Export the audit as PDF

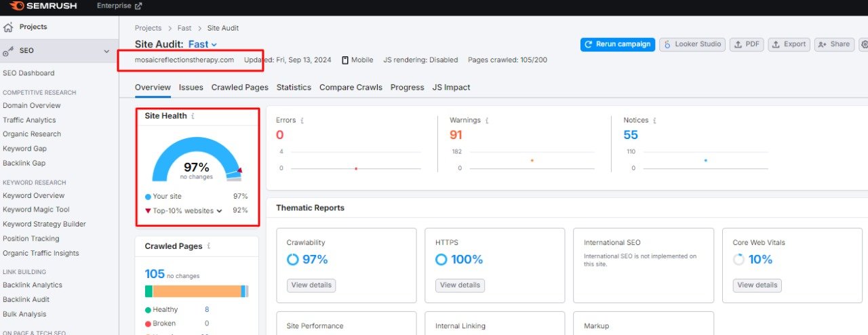[747, 44]
